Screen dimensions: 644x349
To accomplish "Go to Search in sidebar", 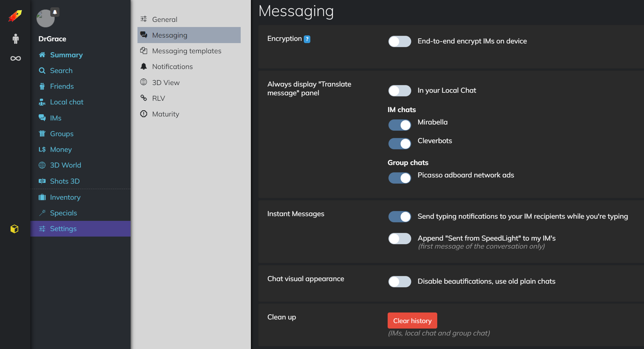I will pos(61,70).
